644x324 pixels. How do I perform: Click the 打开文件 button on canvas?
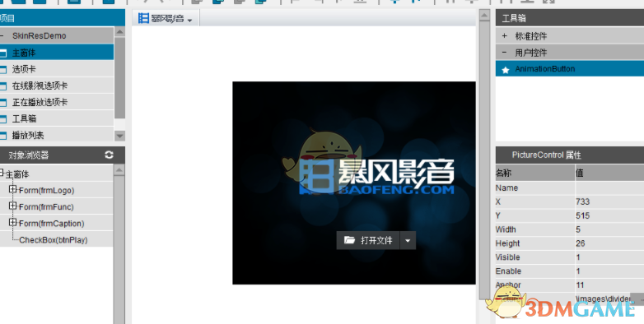[x=368, y=240]
